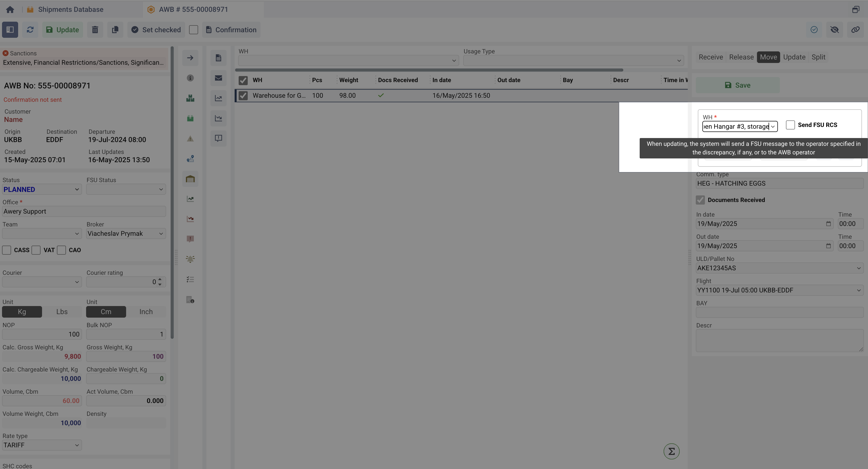Click the Sigma summary button
The height and width of the screenshot is (469, 868).
point(671,451)
